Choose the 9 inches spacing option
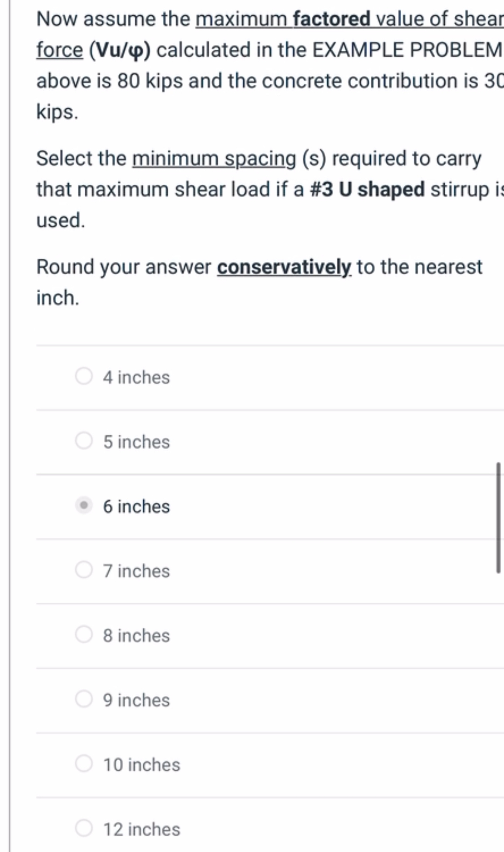This screenshot has width=504, height=852. 83,700
